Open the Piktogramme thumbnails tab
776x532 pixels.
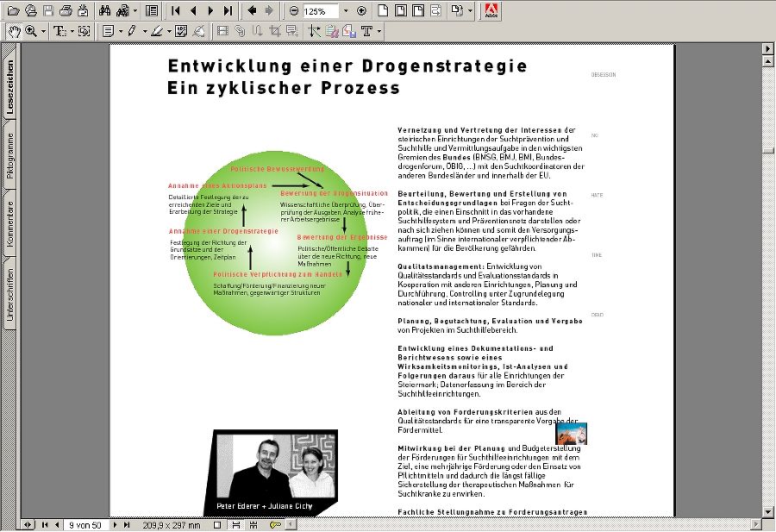[x=9, y=155]
